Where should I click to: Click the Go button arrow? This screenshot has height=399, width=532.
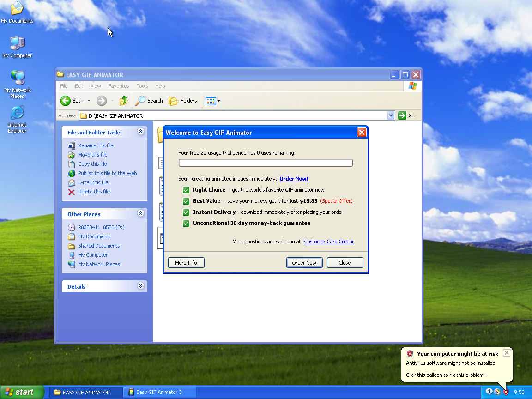tap(402, 116)
